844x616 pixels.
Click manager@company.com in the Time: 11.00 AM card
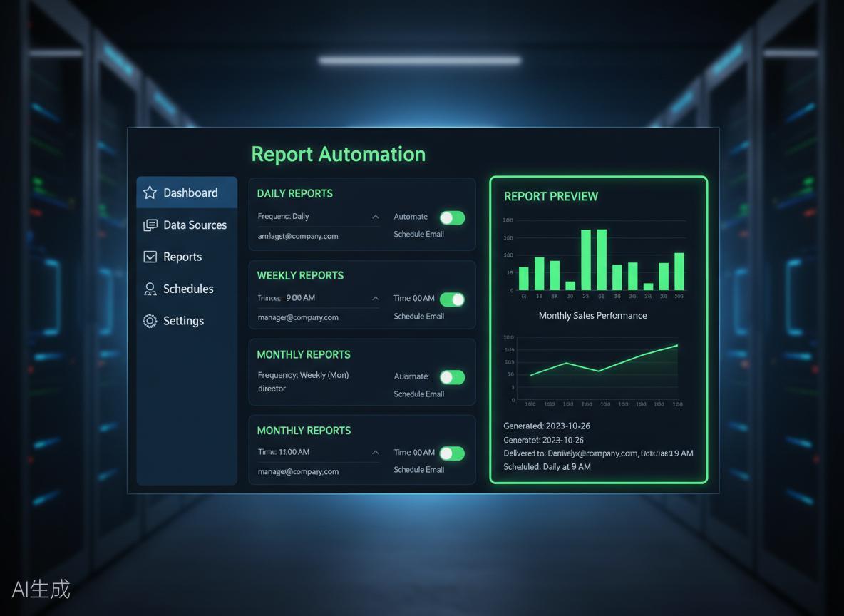pos(298,472)
